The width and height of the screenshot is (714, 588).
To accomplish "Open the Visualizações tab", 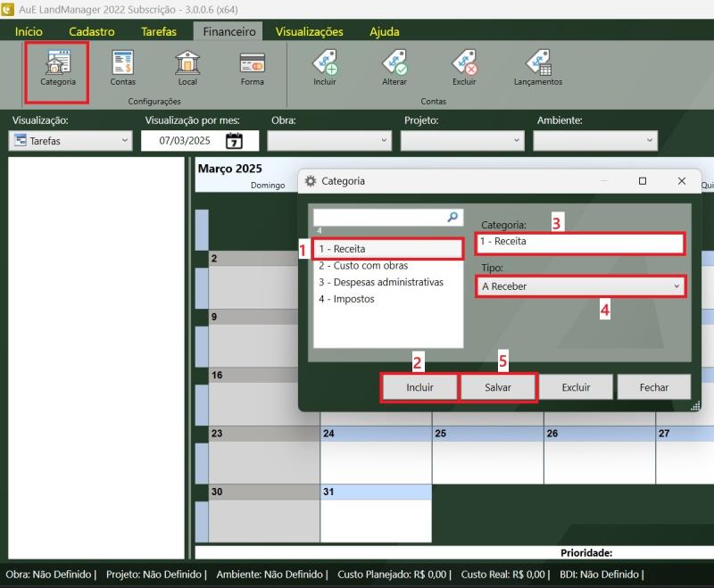I will (x=309, y=31).
